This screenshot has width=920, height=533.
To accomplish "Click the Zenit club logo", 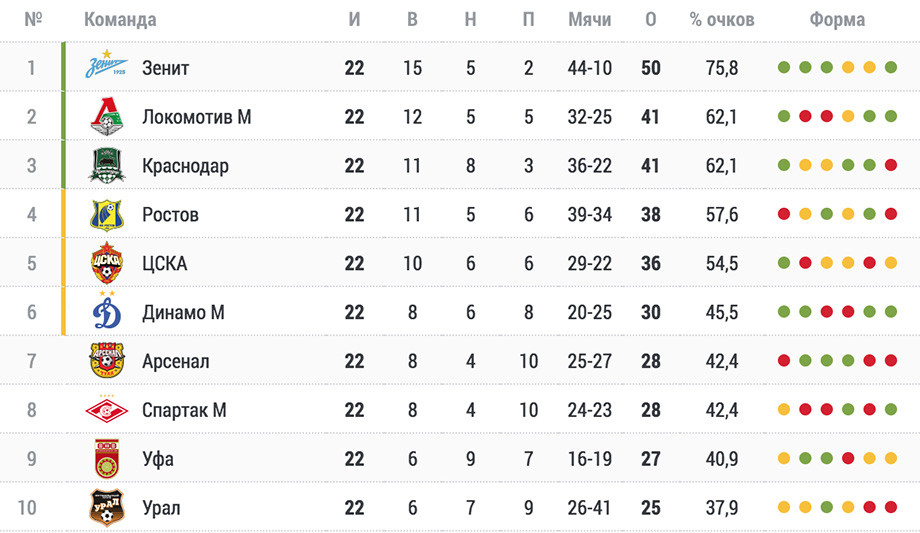I will click(x=106, y=65).
